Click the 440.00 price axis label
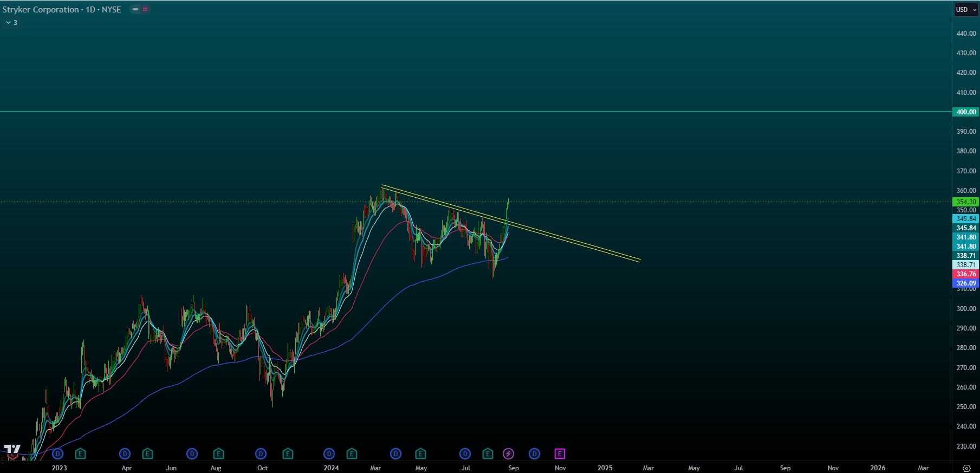Screen dimensions: 980x473 click(x=966, y=33)
